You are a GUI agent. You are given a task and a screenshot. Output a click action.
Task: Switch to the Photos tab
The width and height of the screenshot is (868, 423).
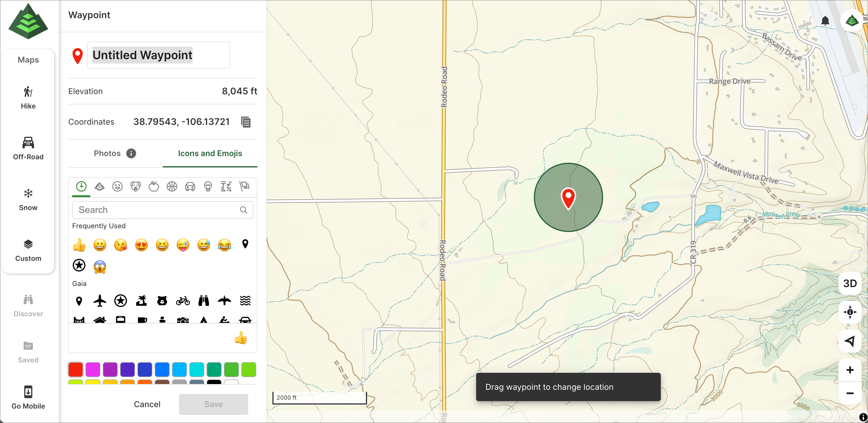tap(107, 153)
